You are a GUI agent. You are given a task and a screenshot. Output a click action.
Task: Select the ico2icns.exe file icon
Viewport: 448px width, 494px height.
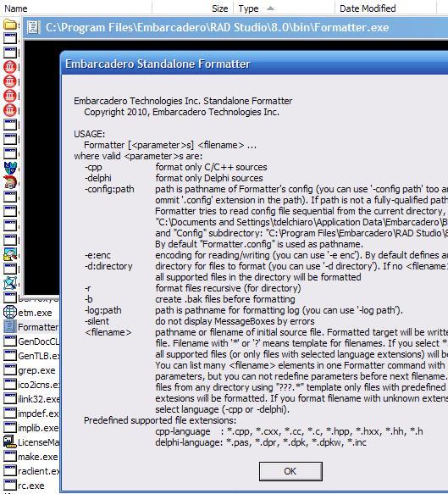pyautogui.click(x=10, y=385)
